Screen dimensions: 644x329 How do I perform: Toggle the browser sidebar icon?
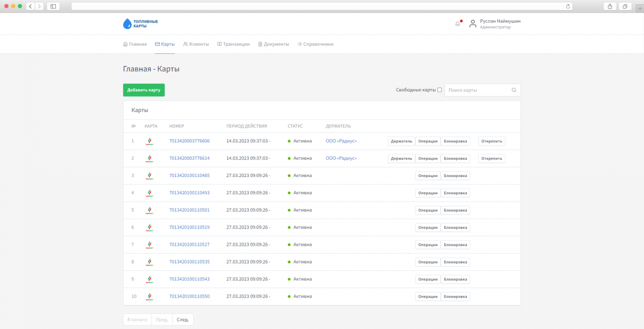[53, 6]
